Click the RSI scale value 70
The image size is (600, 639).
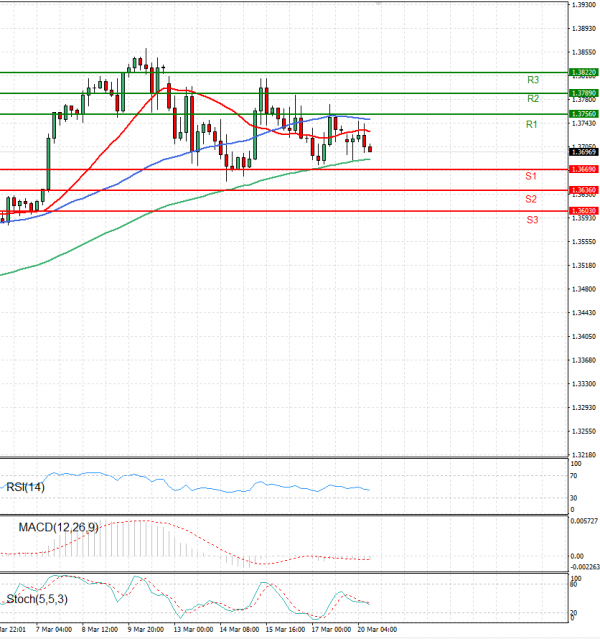tap(574, 476)
